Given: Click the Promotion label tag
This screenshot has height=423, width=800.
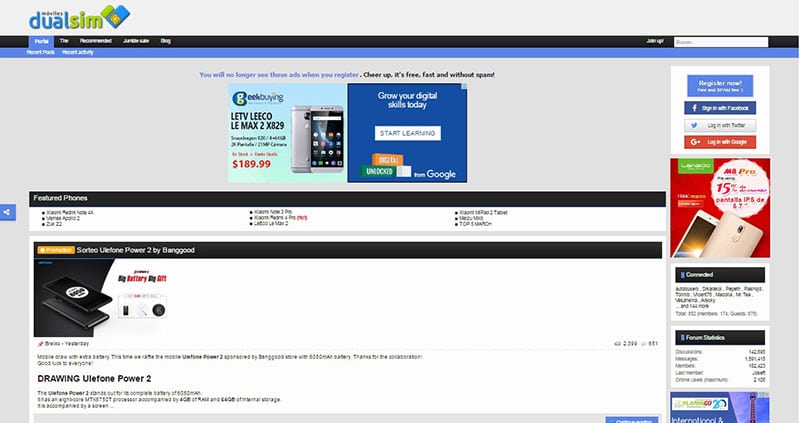Looking at the screenshot, I should (56, 250).
